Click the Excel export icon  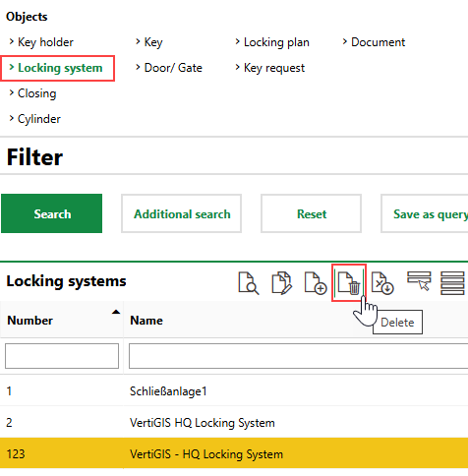[x=382, y=283]
